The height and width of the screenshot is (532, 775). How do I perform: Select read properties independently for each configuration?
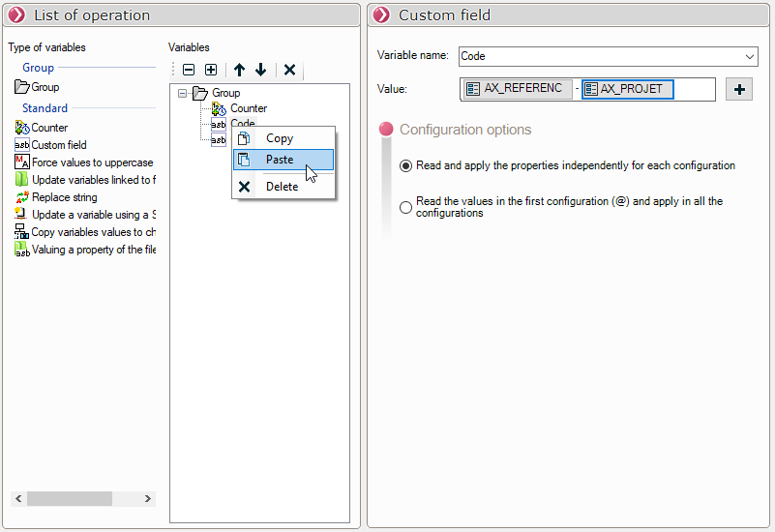(406, 165)
